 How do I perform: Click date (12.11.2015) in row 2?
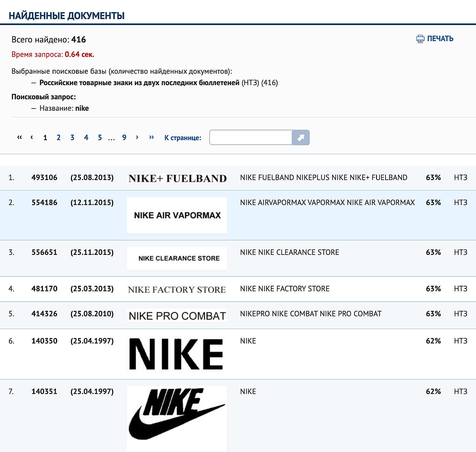(x=92, y=203)
